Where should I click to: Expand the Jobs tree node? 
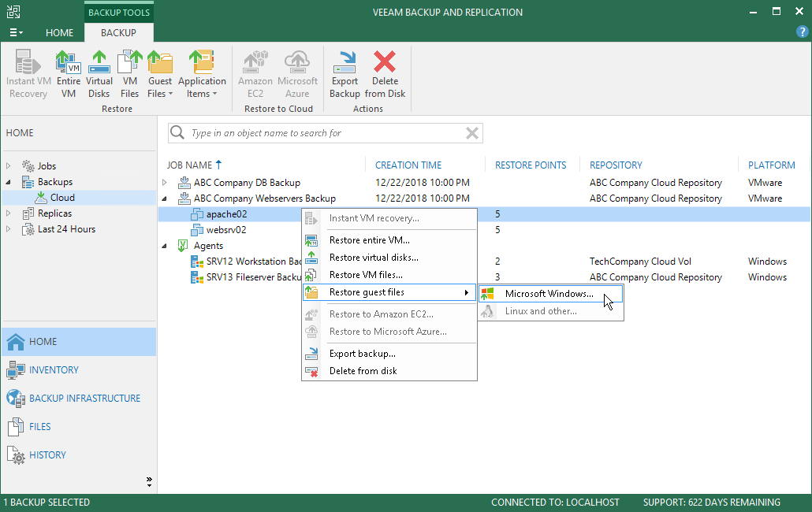[x=9, y=166]
